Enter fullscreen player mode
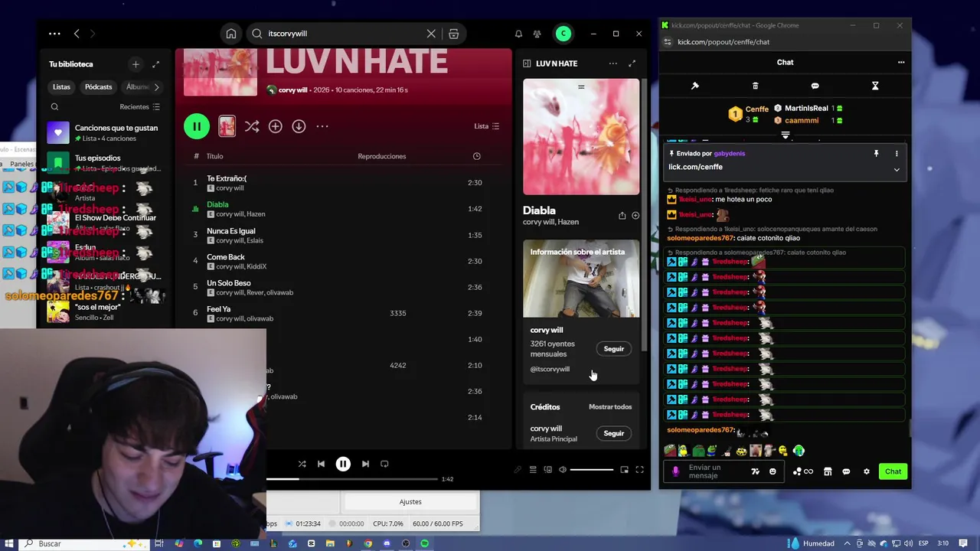Viewport: 980px width, 551px height. pyautogui.click(x=639, y=470)
